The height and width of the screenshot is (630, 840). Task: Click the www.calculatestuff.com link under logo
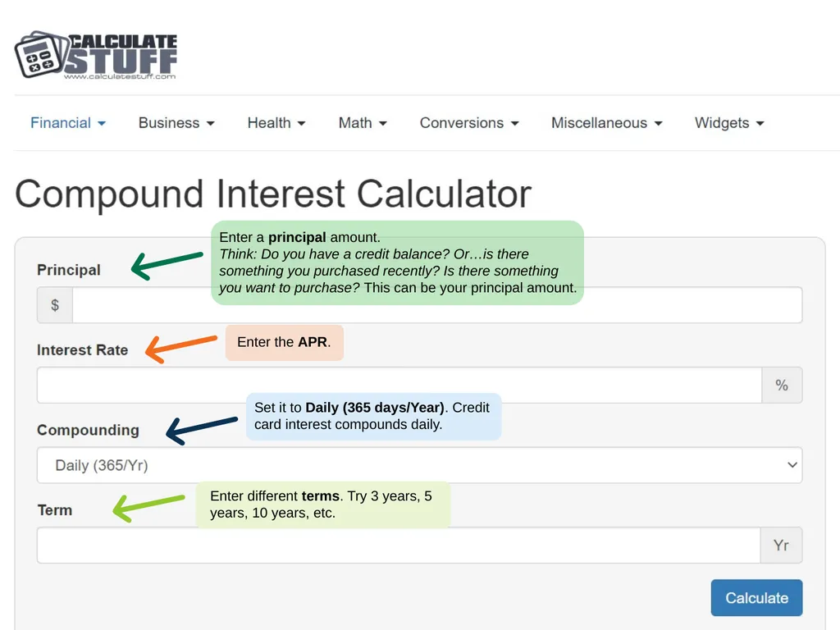click(x=120, y=76)
